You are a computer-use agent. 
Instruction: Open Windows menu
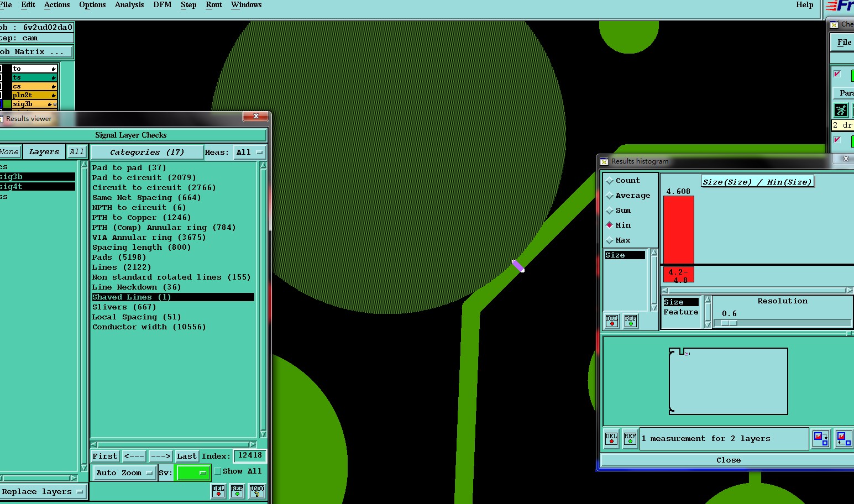247,5
